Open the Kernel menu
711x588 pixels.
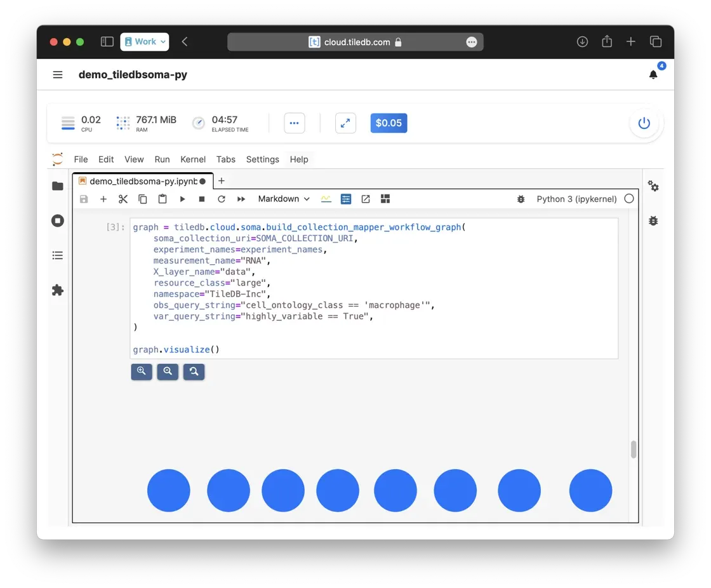193,159
